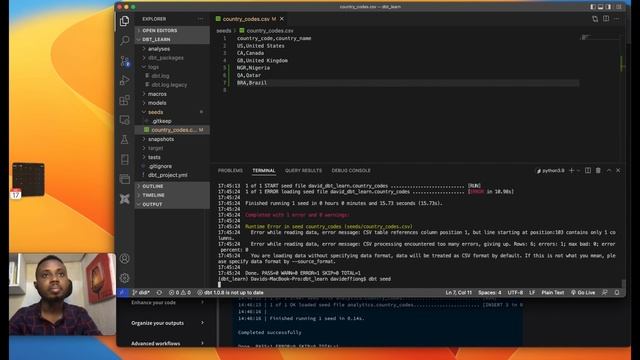Open the Extensions view

[x=124, y=100]
